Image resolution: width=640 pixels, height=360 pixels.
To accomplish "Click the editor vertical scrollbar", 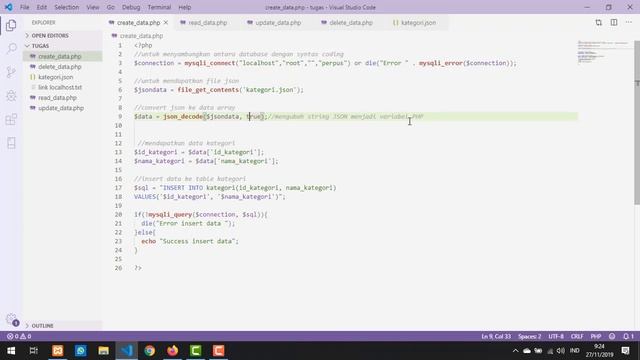I will click(637, 122).
